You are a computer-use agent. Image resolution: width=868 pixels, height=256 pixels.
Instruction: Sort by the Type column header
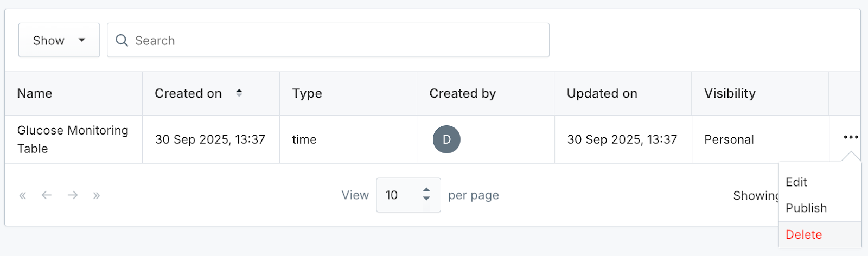click(307, 93)
